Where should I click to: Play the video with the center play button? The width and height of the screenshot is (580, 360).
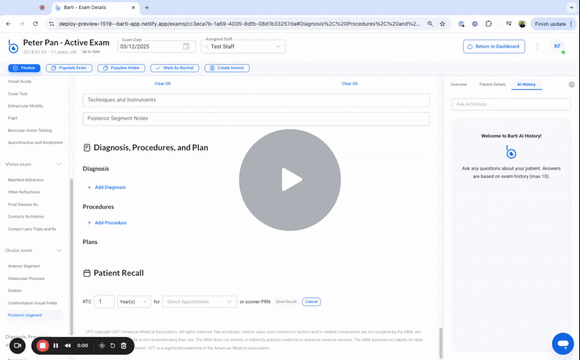(x=290, y=180)
